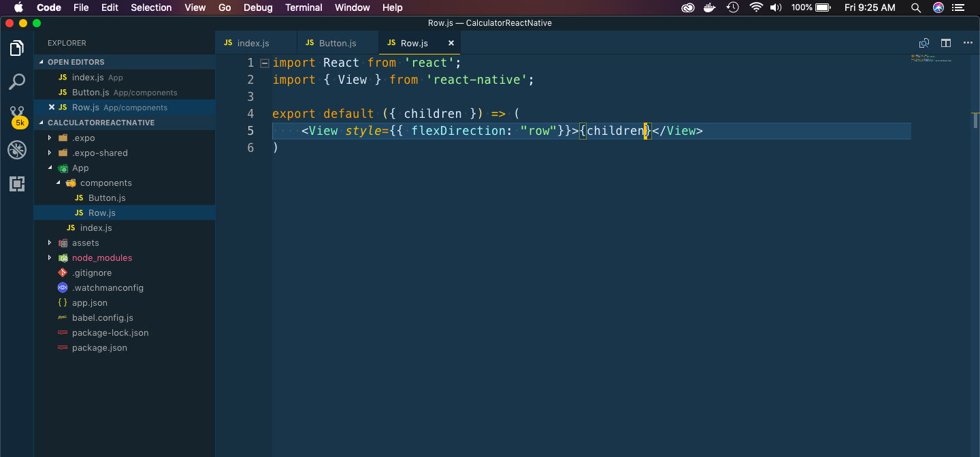
Task: Open the Extensions view in activity bar
Action: (x=17, y=184)
